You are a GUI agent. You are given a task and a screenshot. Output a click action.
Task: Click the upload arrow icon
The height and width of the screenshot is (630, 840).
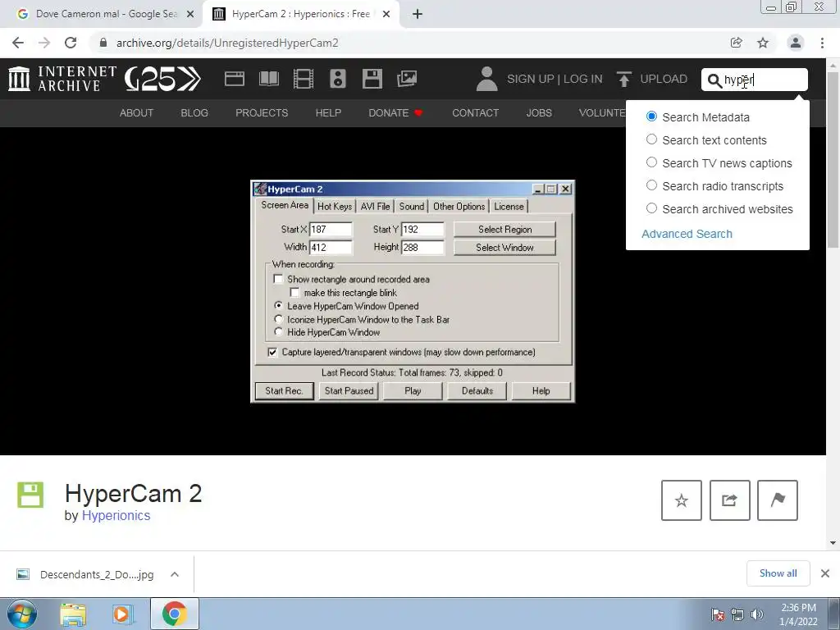coord(623,80)
